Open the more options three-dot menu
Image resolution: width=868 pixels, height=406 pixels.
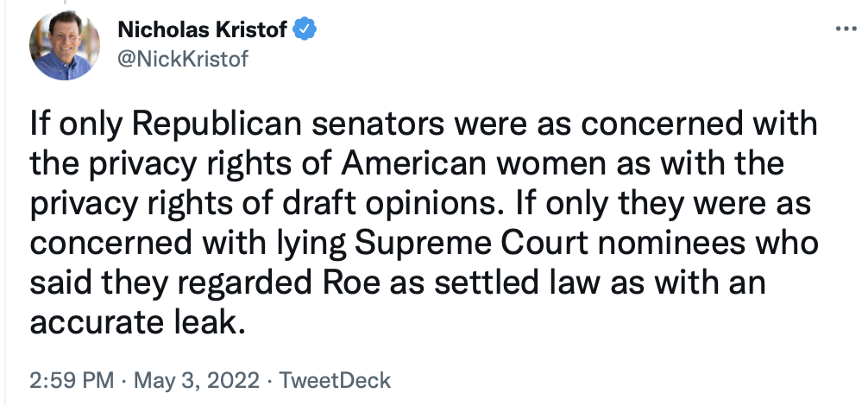(843, 29)
